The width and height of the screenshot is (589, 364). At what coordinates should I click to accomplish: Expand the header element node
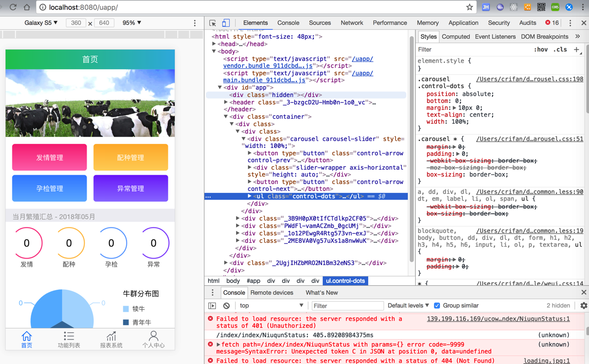(226, 102)
